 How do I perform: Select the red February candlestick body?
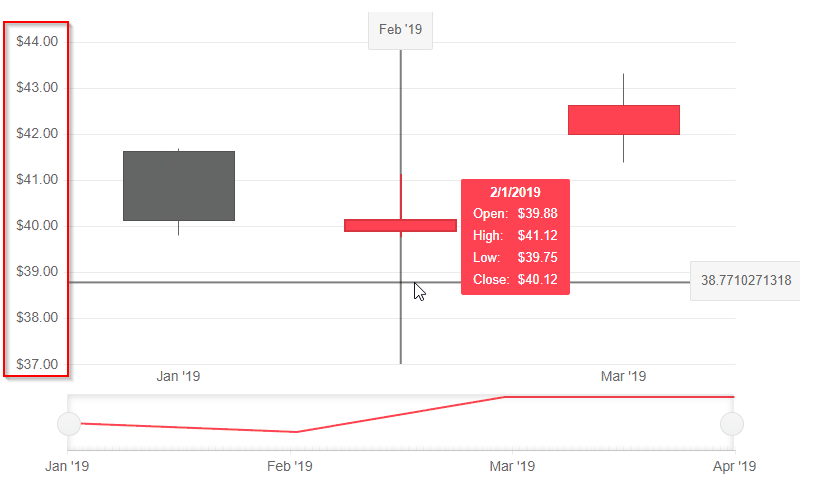coord(400,225)
